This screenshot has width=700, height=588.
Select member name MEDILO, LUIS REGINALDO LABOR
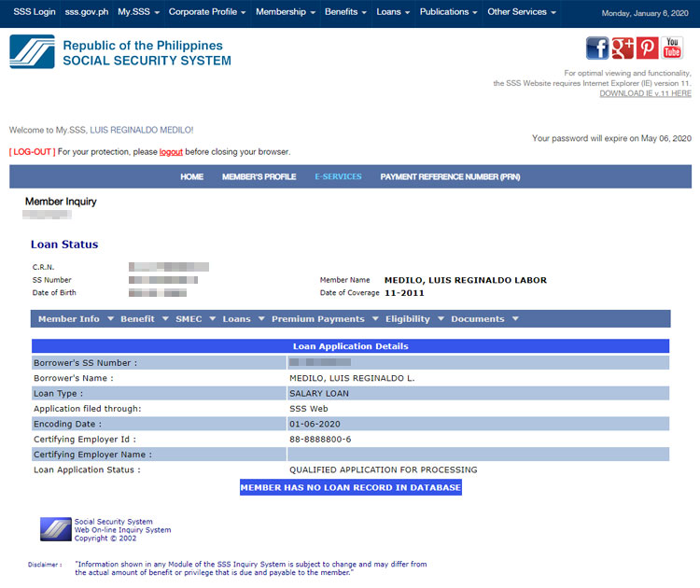coord(466,280)
